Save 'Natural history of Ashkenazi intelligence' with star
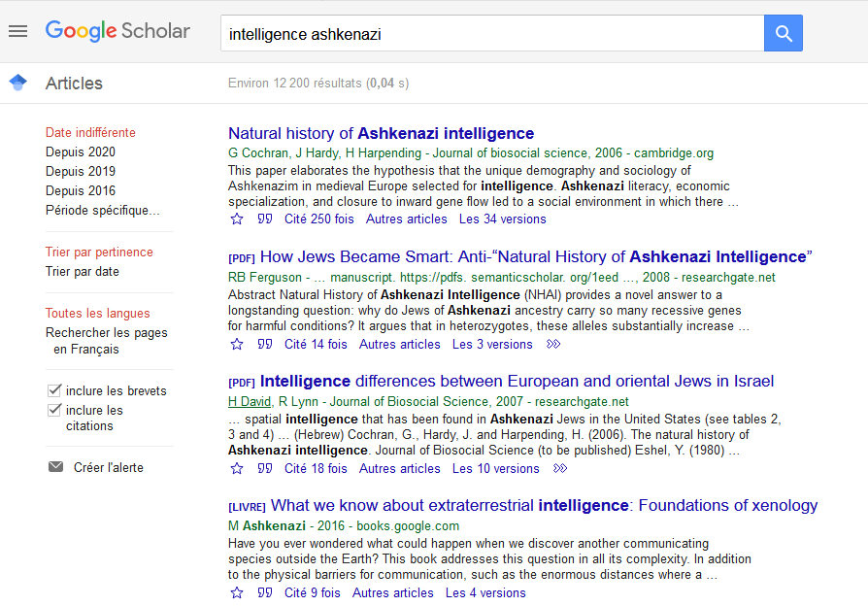 [237, 219]
